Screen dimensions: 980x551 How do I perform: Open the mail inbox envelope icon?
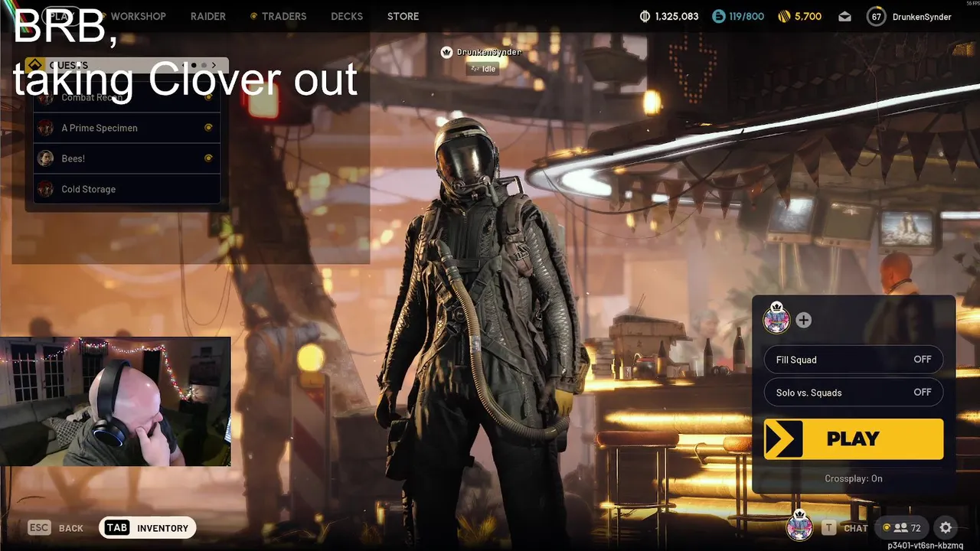click(844, 16)
